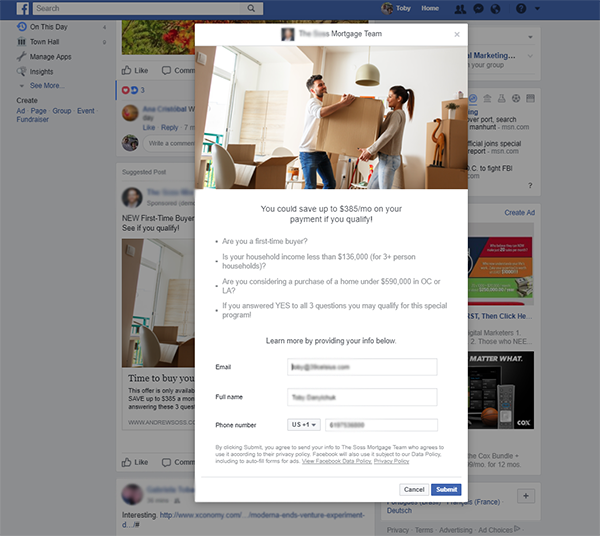Focus the Facebook search field
The height and width of the screenshot is (536, 600).
(x=137, y=8)
